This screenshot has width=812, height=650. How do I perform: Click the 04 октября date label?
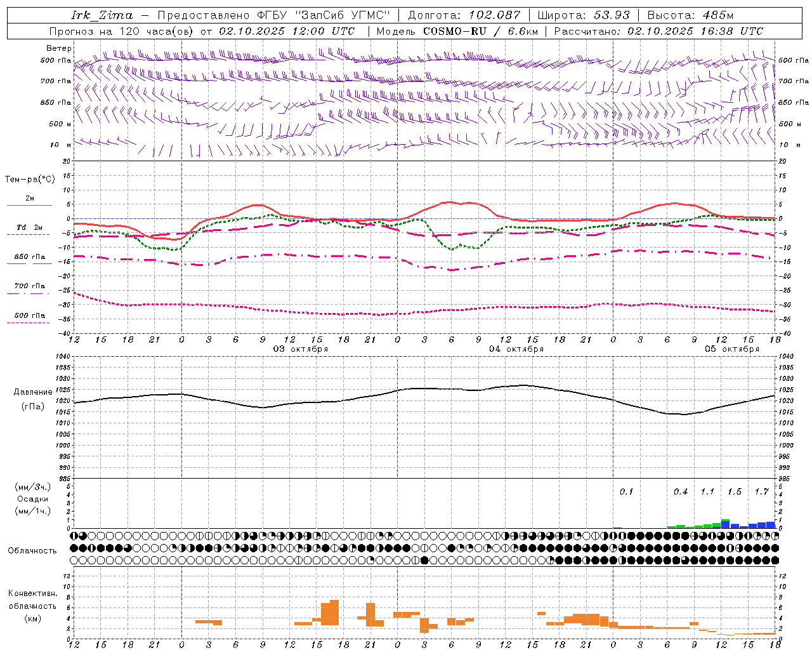pos(516,349)
